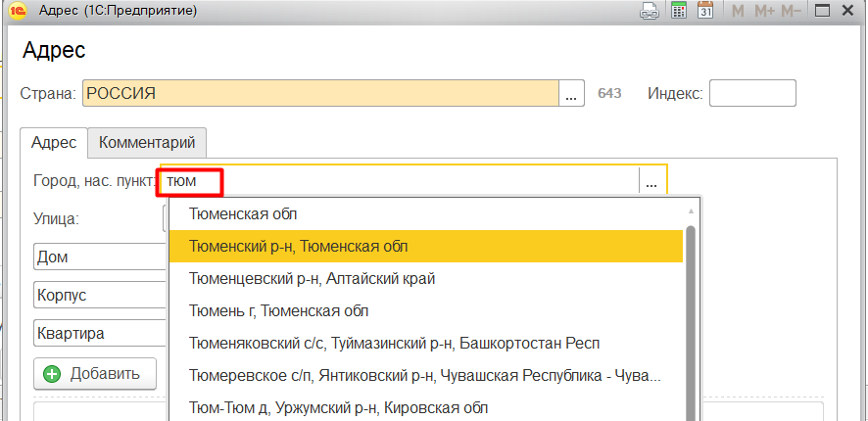Pick Тюменцевский р-н, Алтайский край option
The width and height of the screenshot is (868, 421).
[x=312, y=279]
